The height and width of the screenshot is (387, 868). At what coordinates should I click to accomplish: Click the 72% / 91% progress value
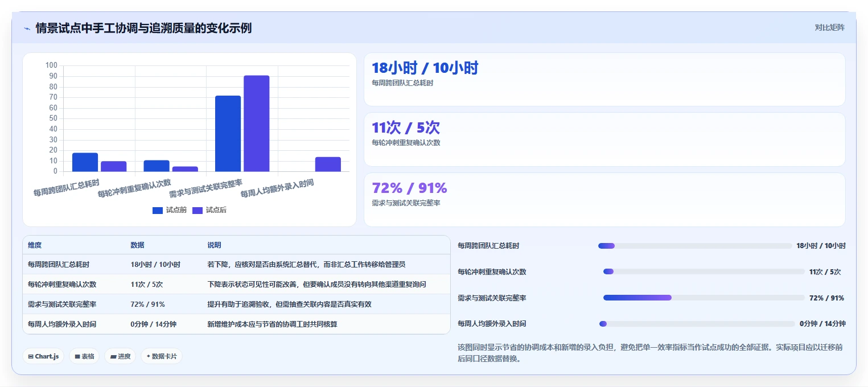pyautogui.click(x=826, y=298)
